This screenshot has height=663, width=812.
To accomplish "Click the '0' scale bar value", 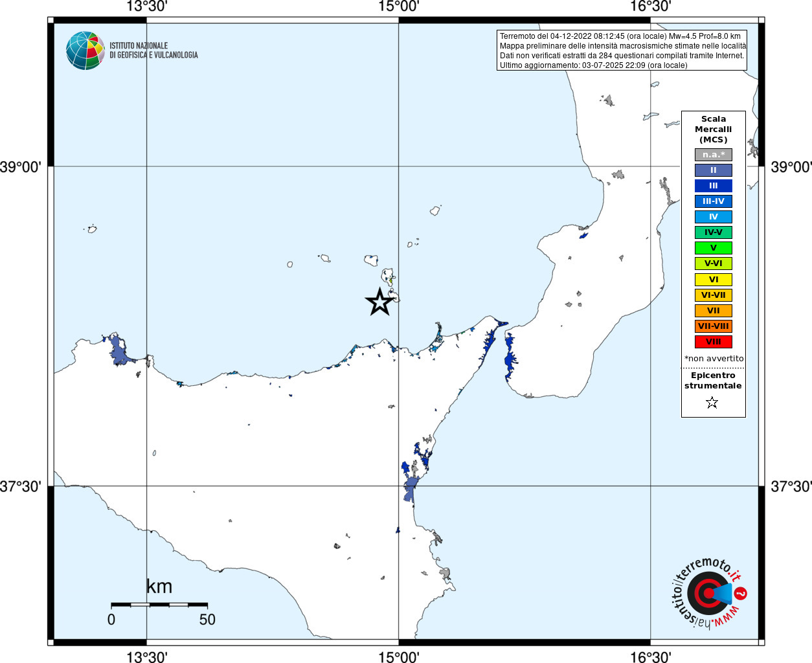I will 111,620.
